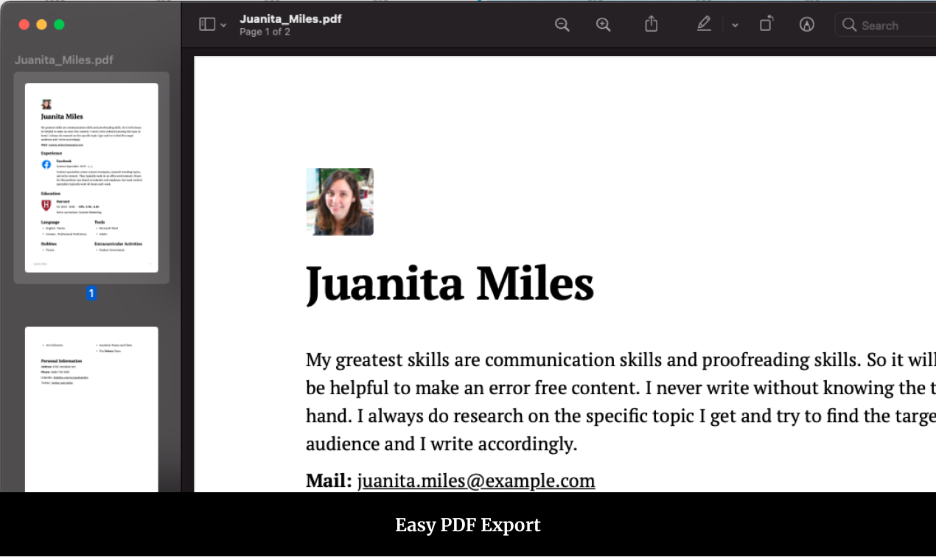936x560 pixels.
Task: Open the juanita.miles@example.com email link
Action: click(x=475, y=480)
